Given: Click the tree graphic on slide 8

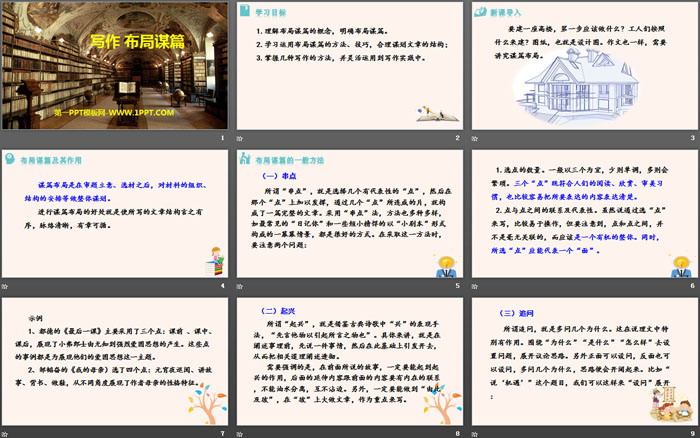Looking at the screenshot, I should pos(442,404).
